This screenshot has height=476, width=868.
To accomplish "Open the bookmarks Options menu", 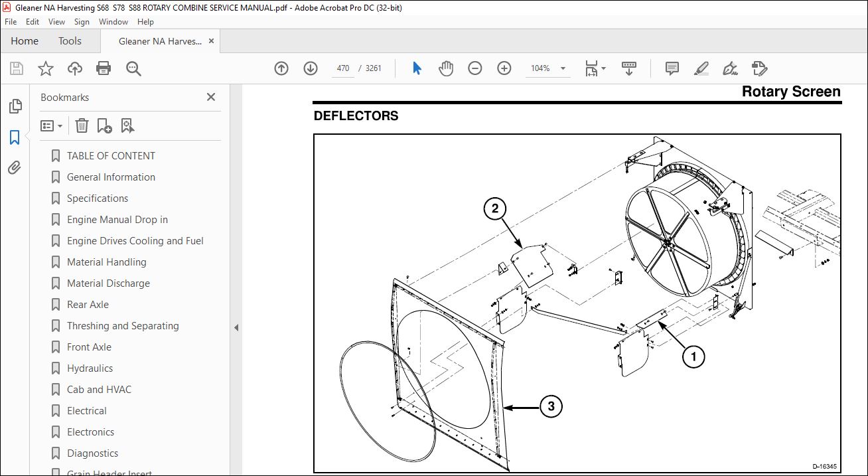I will (x=52, y=125).
